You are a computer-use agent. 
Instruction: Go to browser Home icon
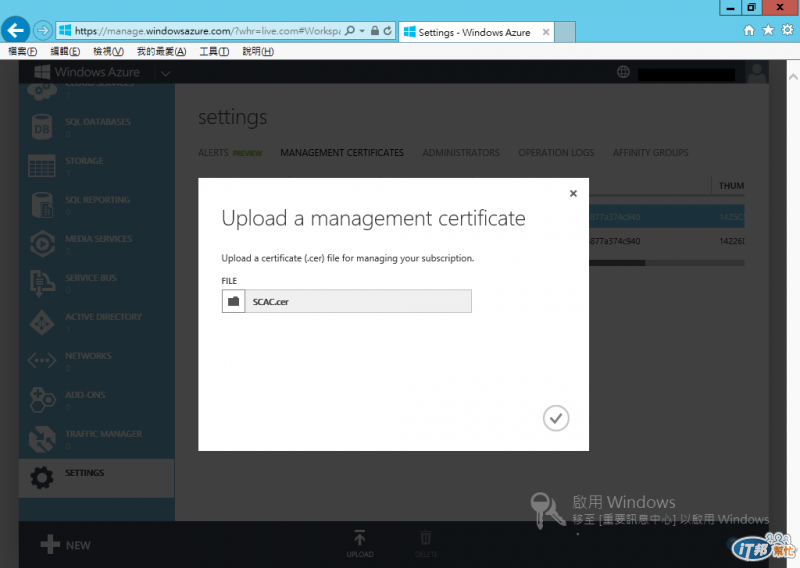coord(748,31)
